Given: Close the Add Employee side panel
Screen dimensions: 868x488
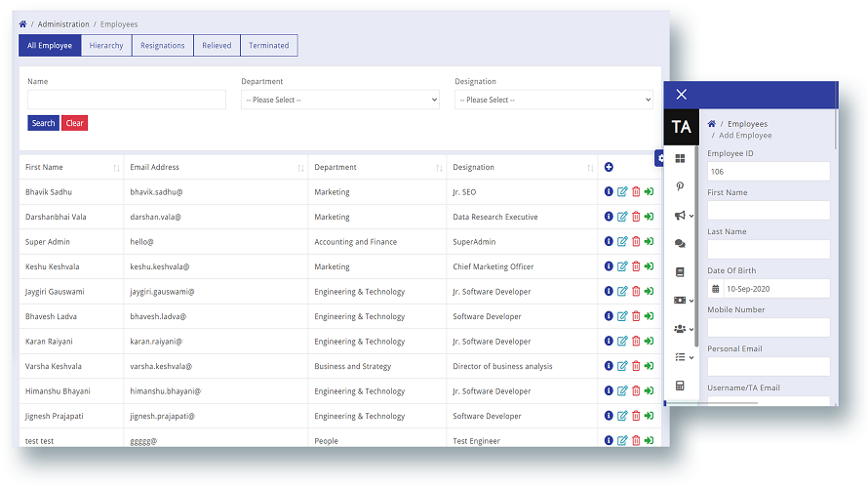Looking at the screenshot, I should [x=682, y=94].
